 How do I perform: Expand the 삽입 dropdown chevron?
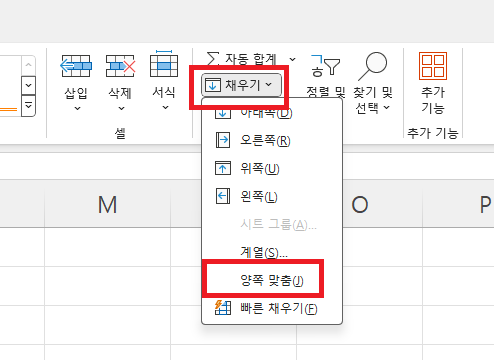coord(77,108)
